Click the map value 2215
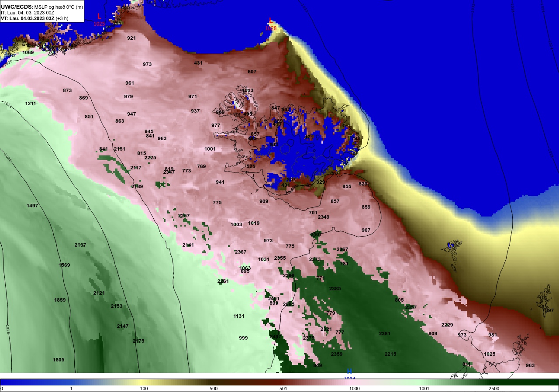The image size is (559, 392). tap(390, 354)
